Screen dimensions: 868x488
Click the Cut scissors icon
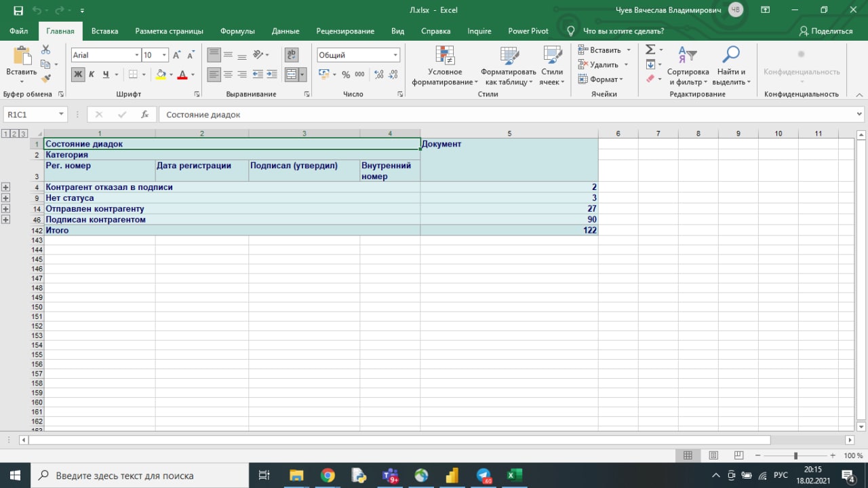(x=45, y=50)
